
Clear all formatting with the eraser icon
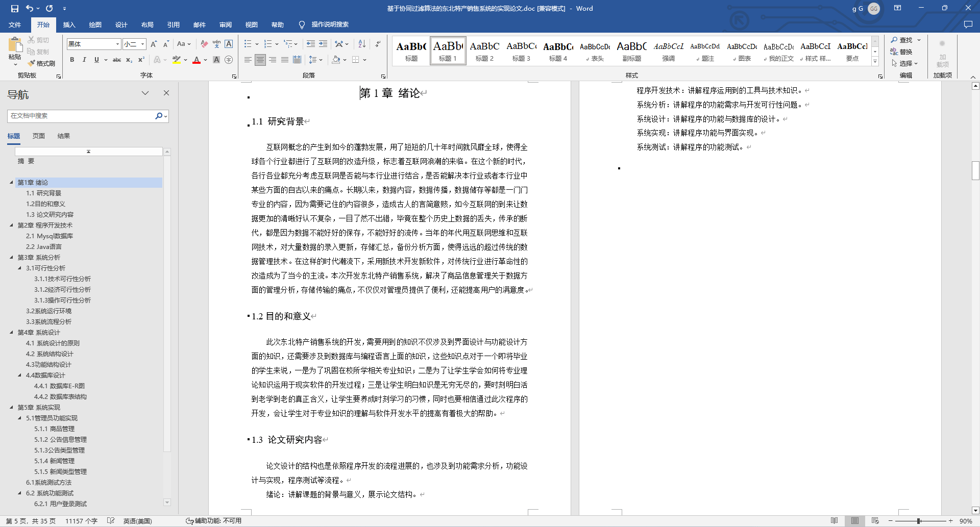point(204,44)
